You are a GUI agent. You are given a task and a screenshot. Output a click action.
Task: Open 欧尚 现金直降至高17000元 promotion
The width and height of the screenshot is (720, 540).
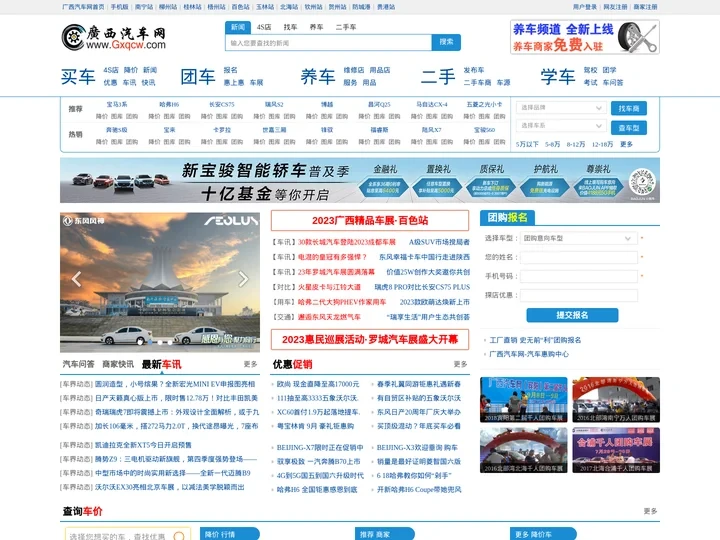pyautogui.click(x=318, y=384)
